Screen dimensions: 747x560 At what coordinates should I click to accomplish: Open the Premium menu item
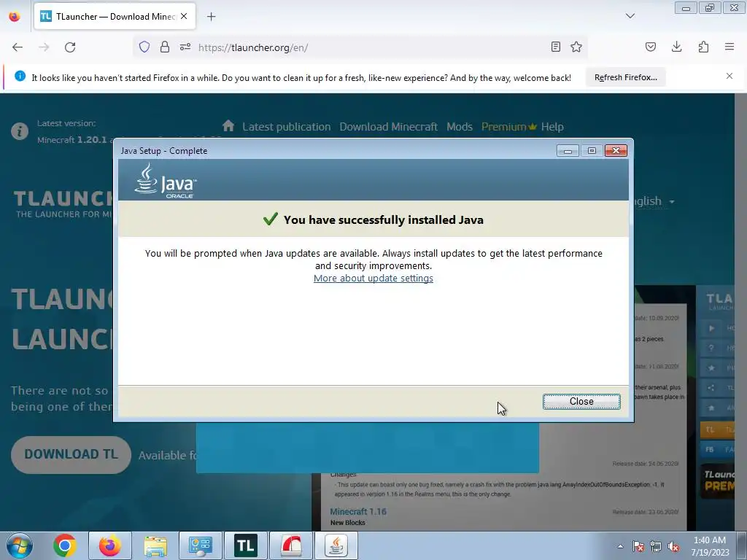pos(508,127)
